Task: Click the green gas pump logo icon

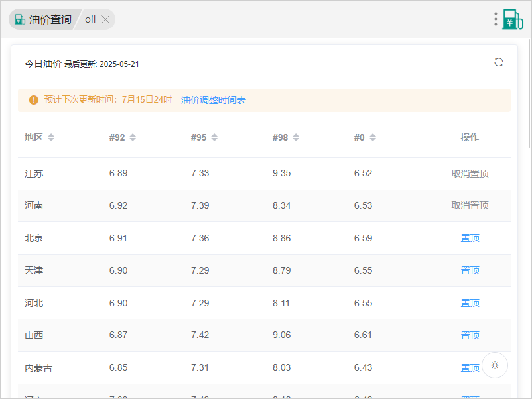Action: (513, 19)
